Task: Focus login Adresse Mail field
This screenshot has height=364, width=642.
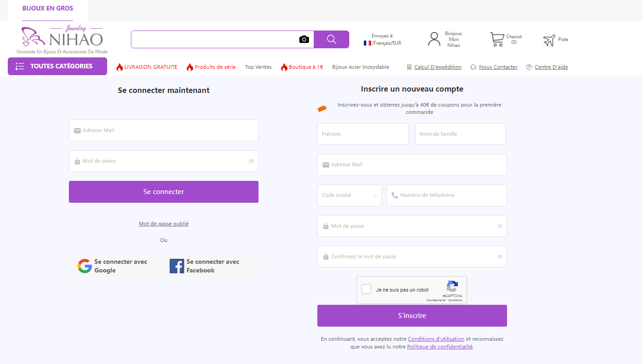Action: click(164, 130)
